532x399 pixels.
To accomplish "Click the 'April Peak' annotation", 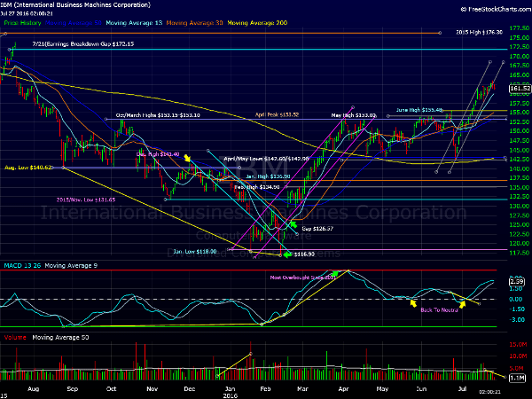I will (x=277, y=114).
